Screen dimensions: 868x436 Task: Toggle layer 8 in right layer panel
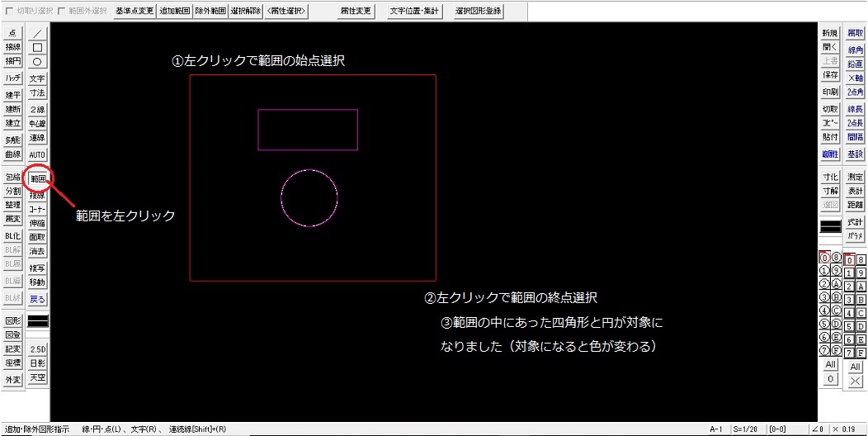861,259
